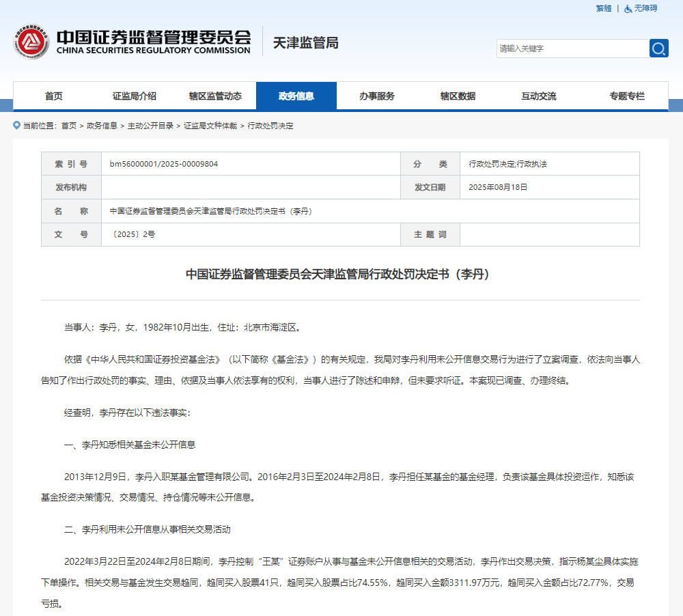Open the 首页 navigation tab
This screenshot has width=683, height=616.
click(x=54, y=96)
